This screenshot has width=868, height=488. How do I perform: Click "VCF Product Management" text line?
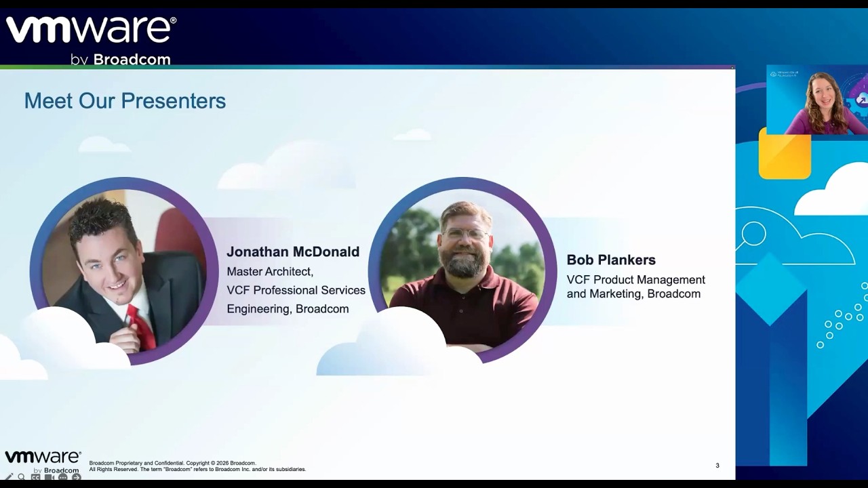pyautogui.click(x=636, y=280)
